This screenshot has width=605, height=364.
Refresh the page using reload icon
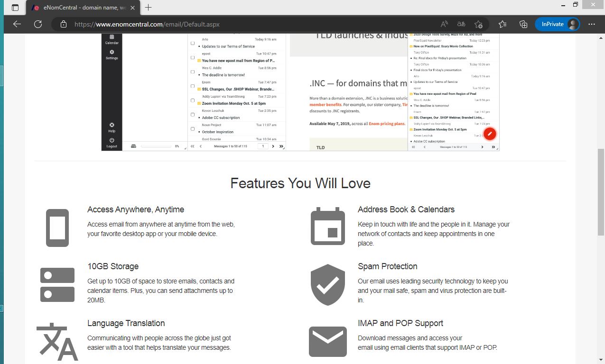tap(38, 24)
